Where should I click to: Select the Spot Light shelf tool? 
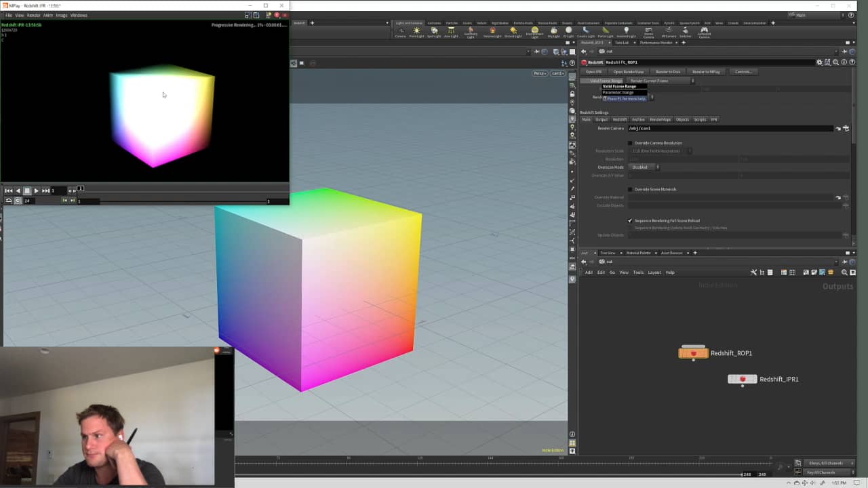click(x=434, y=32)
